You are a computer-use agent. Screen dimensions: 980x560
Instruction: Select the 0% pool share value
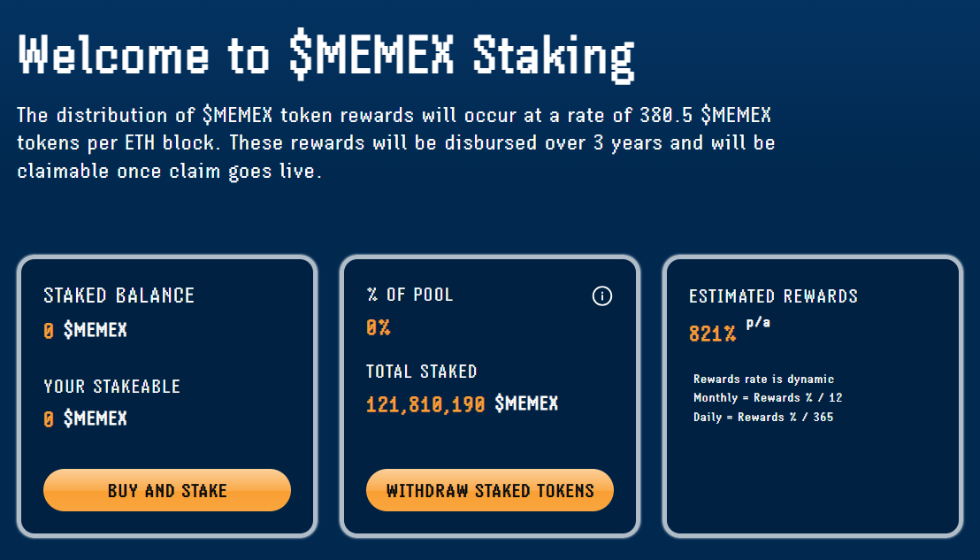(378, 329)
